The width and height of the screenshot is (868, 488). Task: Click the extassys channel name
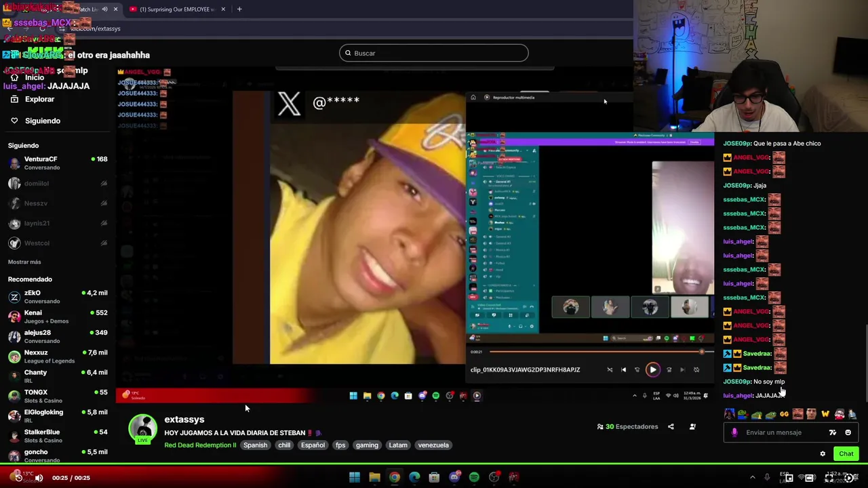[x=184, y=420]
